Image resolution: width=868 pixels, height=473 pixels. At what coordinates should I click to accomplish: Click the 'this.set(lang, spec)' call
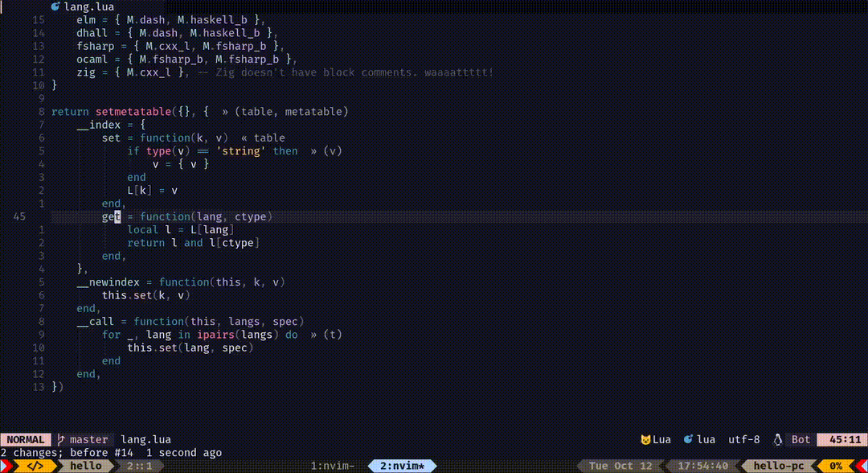[190, 348]
